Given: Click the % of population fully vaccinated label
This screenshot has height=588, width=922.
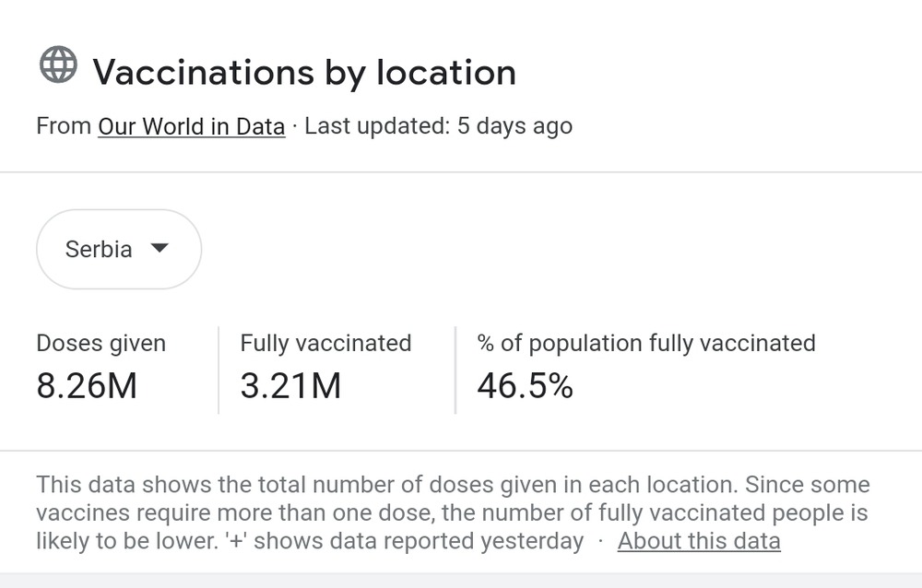Looking at the screenshot, I should pos(645,343).
